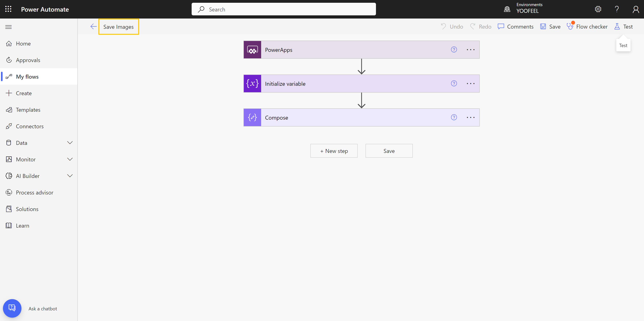644x321 pixels.
Task: Expand the Initialize variable card
Action: tap(361, 84)
